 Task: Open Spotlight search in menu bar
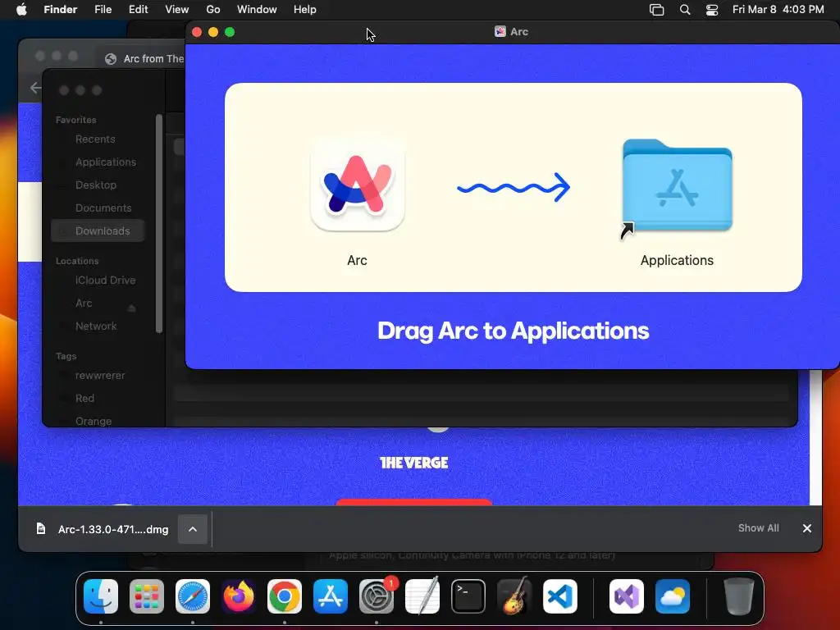tap(685, 10)
